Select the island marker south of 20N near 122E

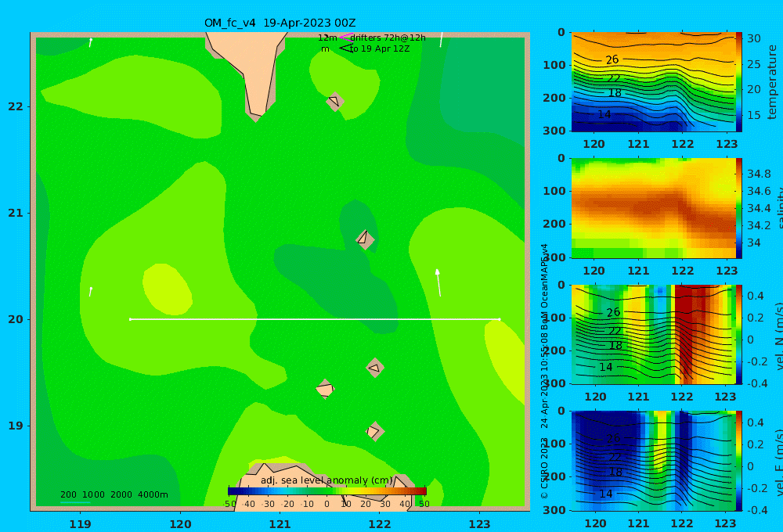point(375,368)
